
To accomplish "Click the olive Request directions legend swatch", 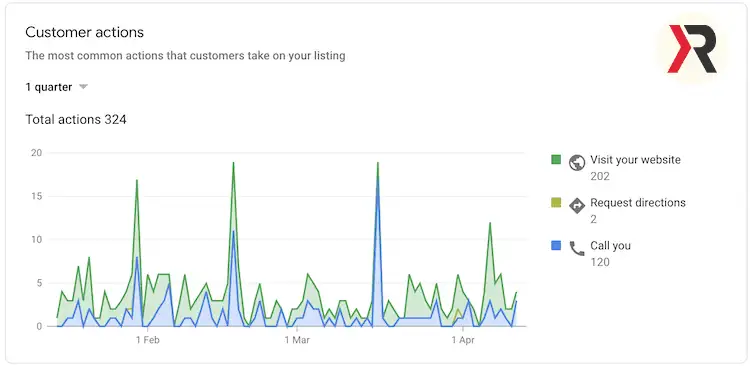I will [556, 202].
